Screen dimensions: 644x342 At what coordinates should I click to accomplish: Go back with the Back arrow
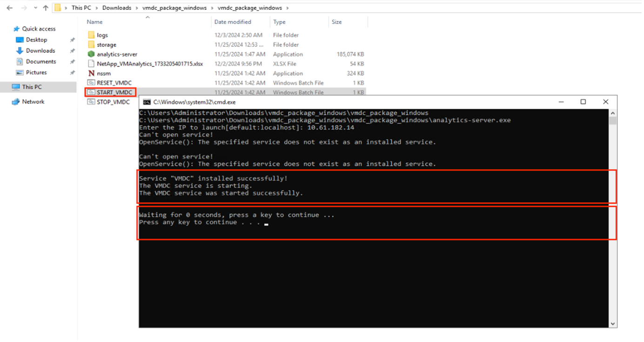point(9,8)
